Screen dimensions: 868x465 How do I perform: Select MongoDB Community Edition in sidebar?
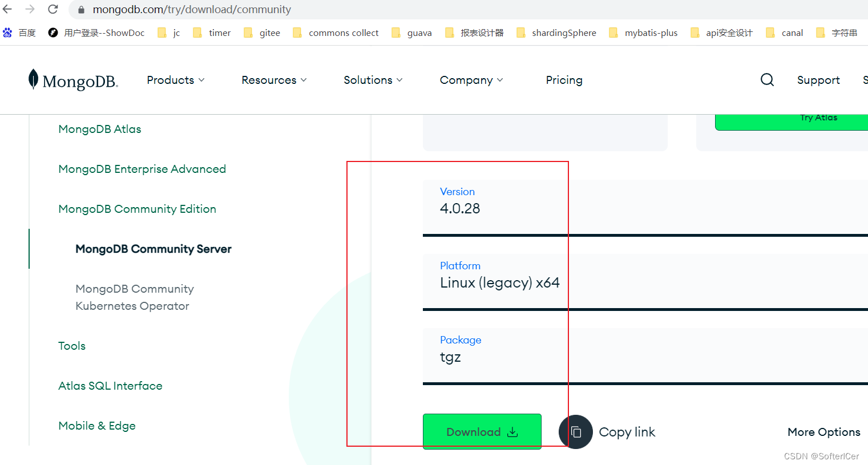137,209
